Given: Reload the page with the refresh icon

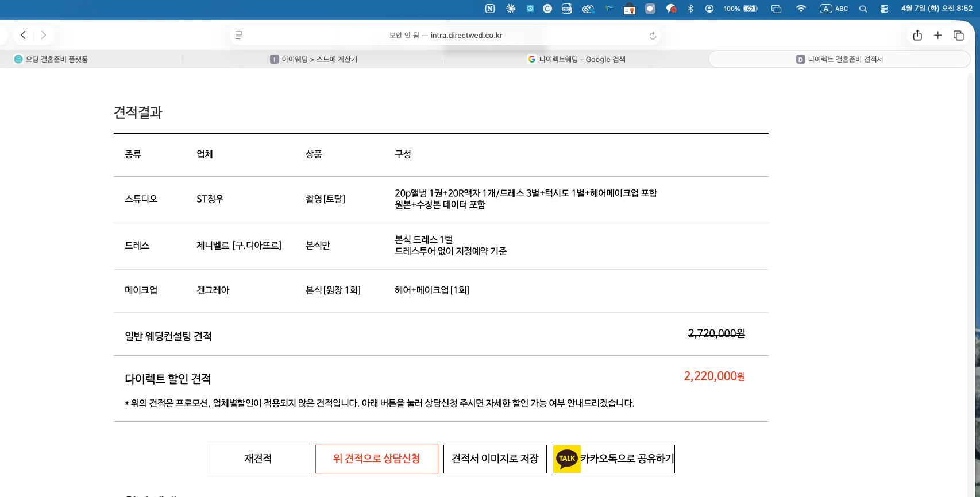Looking at the screenshot, I should [653, 36].
